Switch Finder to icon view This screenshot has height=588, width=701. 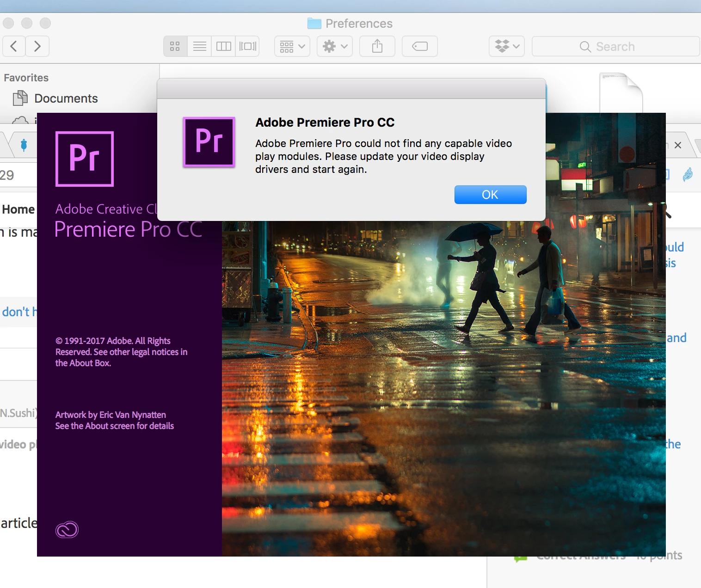[x=175, y=46]
